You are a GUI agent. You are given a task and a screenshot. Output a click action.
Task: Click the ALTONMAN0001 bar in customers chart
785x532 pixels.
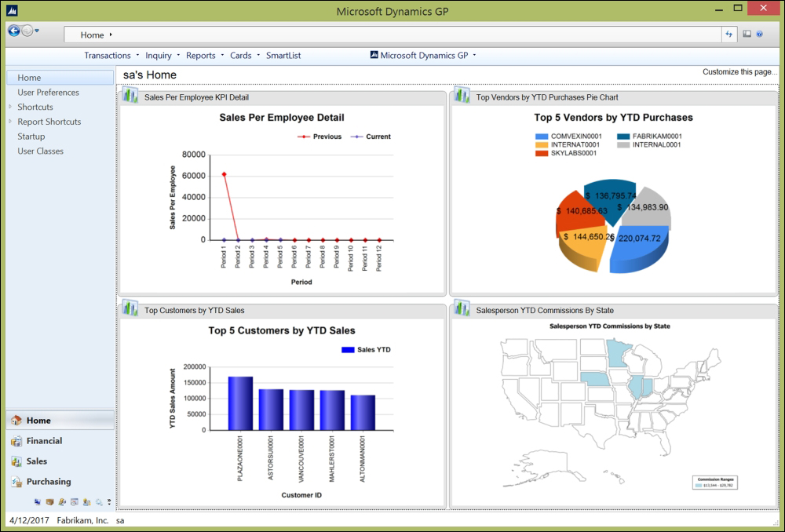click(363, 413)
